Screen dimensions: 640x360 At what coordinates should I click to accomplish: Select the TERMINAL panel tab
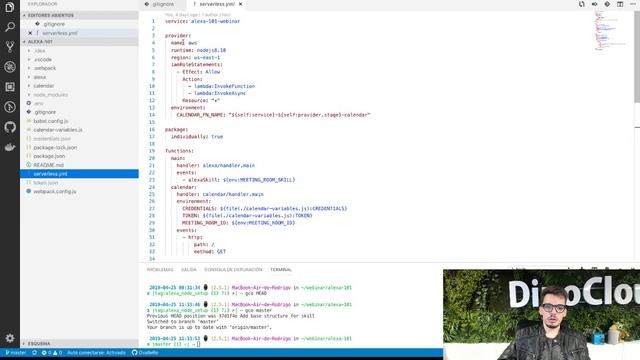pyautogui.click(x=281, y=270)
